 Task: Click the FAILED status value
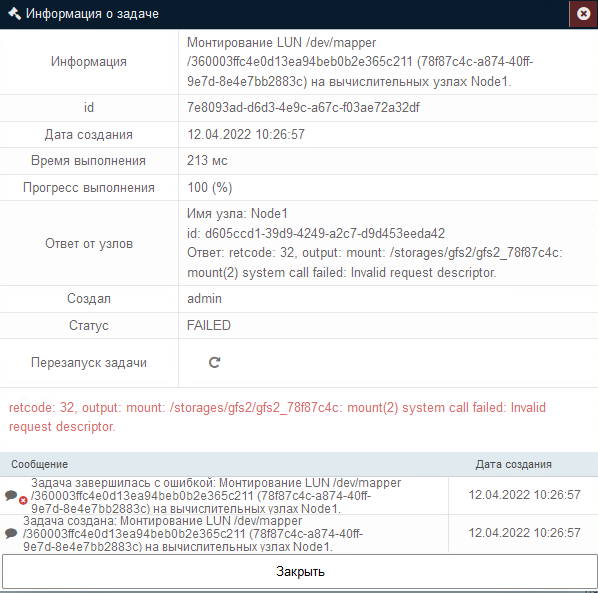coord(209,325)
